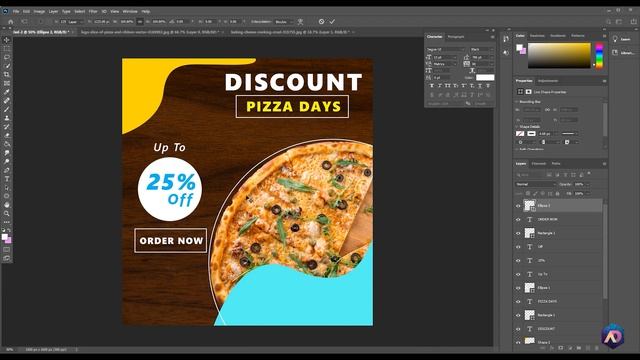640x360 pixels.
Task: Hide the DISCOUNT text layer
Action: pos(518,329)
